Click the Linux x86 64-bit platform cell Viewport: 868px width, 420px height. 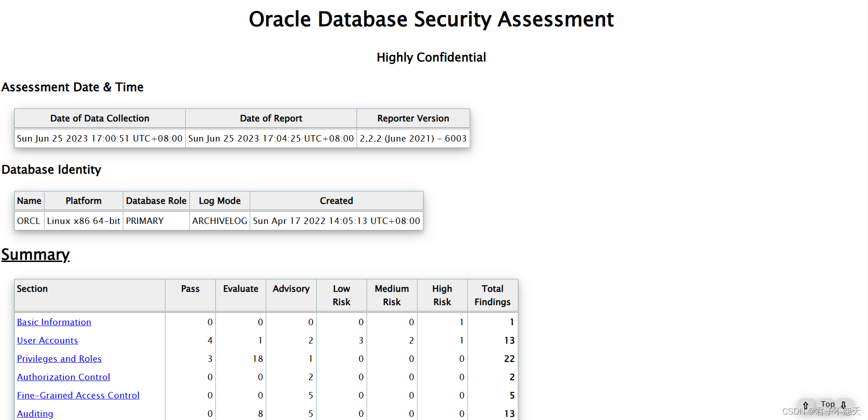pos(83,221)
